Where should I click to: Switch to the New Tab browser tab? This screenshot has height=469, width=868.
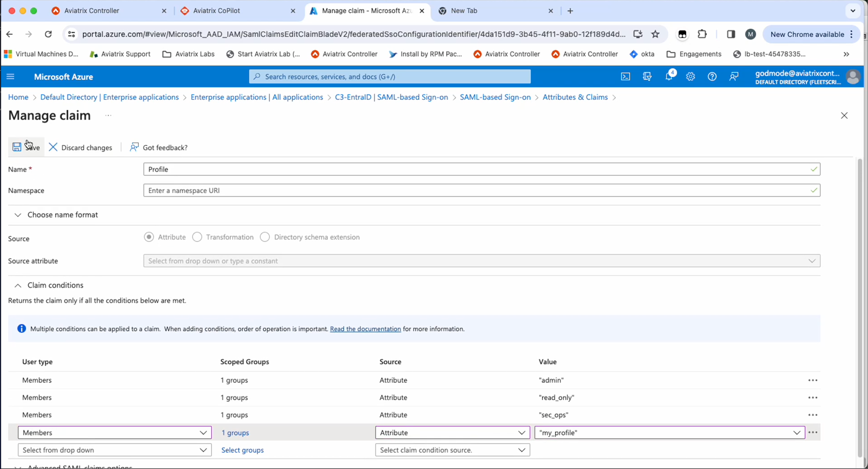click(464, 11)
